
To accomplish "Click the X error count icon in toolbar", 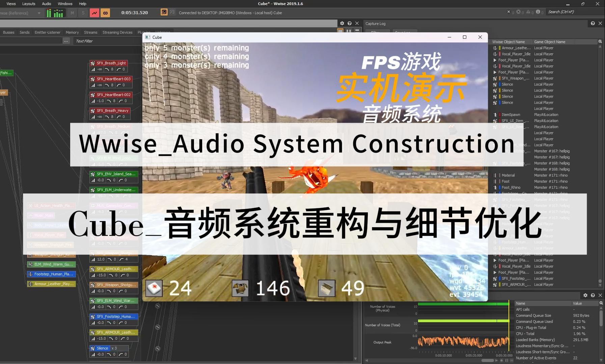I will coord(509,12).
